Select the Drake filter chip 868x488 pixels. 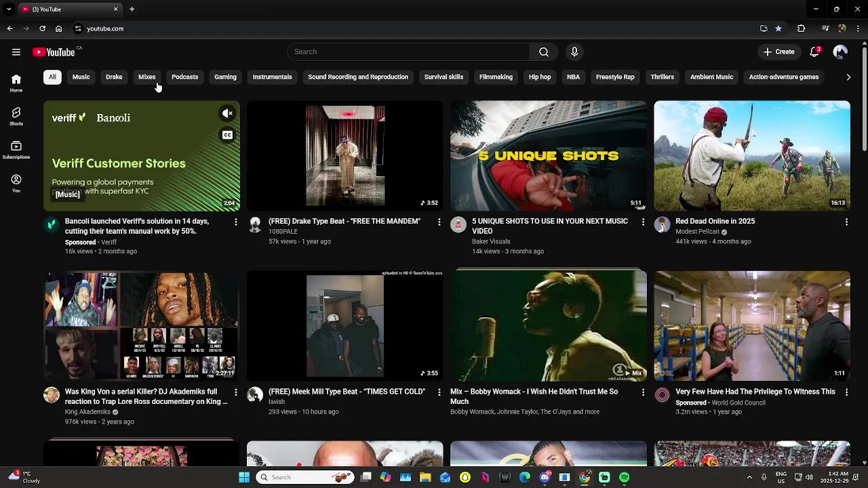point(114,77)
